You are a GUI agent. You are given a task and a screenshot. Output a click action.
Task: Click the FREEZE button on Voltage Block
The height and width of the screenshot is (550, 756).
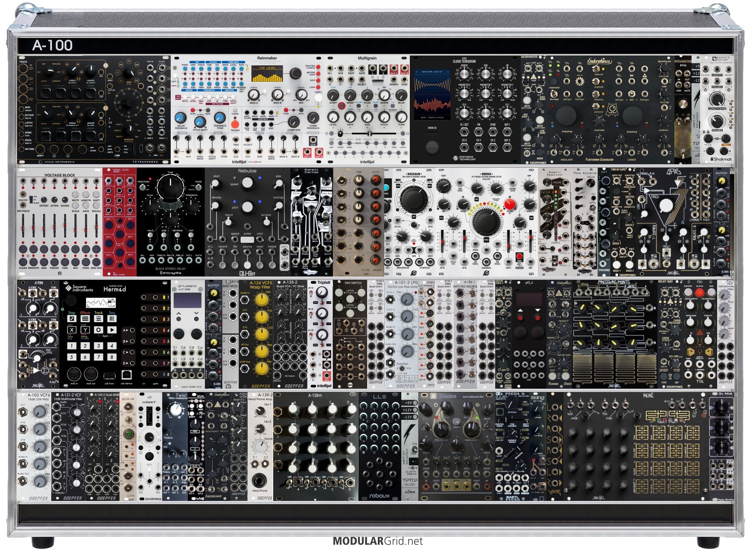coord(54,262)
